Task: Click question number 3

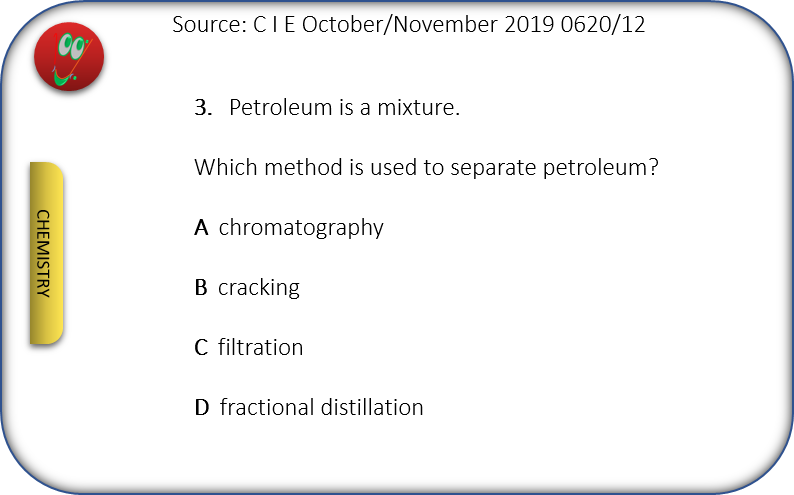Action: point(203,107)
